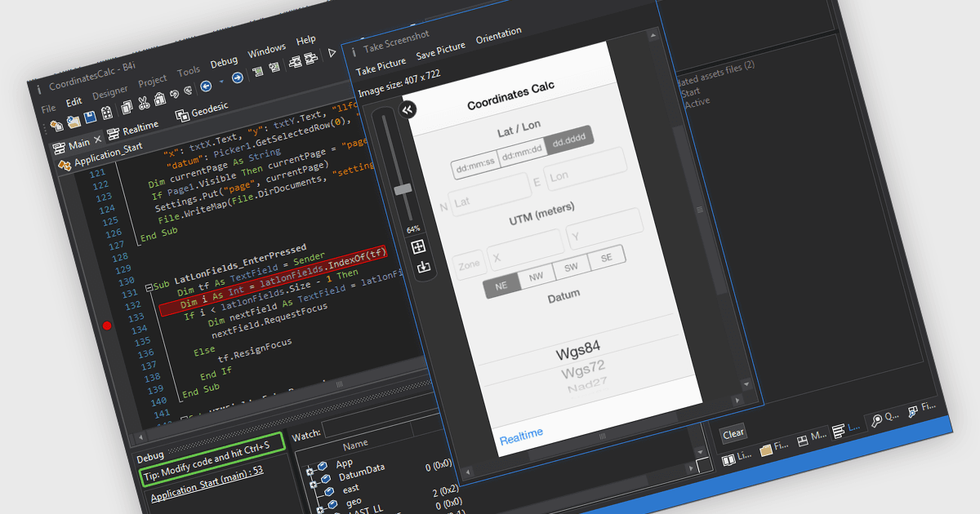The width and height of the screenshot is (980, 514).
Task: Select the NW quadrant segment
Action: pyautogui.click(x=536, y=276)
